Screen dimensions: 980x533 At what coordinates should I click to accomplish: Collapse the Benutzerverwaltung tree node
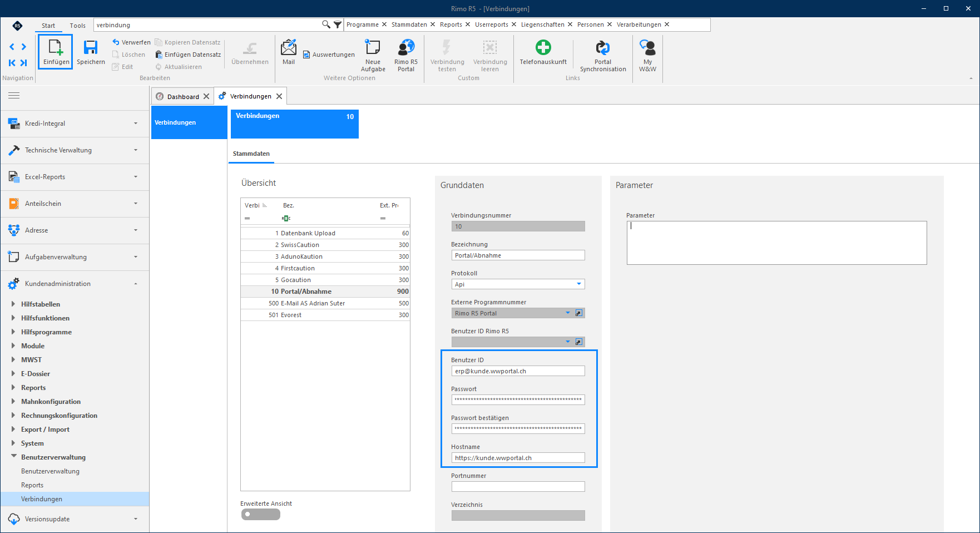(13, 456)
